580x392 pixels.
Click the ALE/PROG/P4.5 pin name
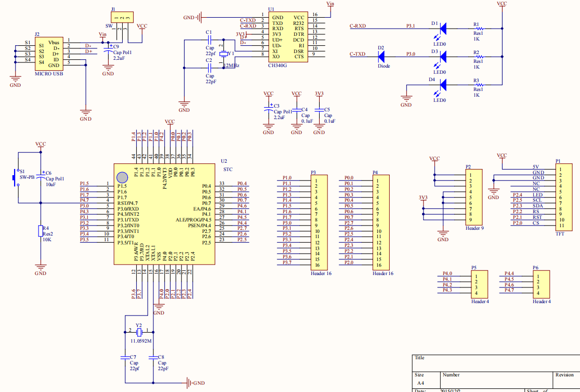[x=193, y=220]
